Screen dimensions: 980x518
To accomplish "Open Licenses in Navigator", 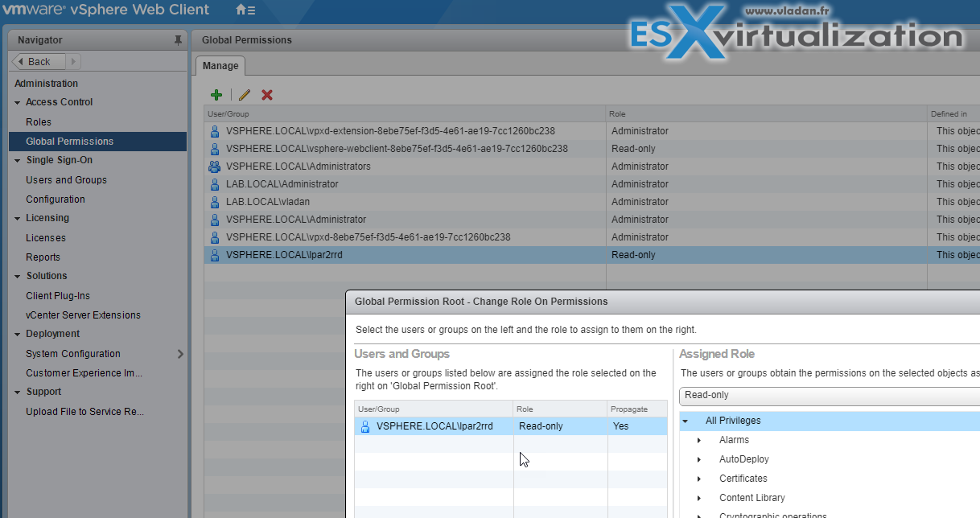I will 46,238.
